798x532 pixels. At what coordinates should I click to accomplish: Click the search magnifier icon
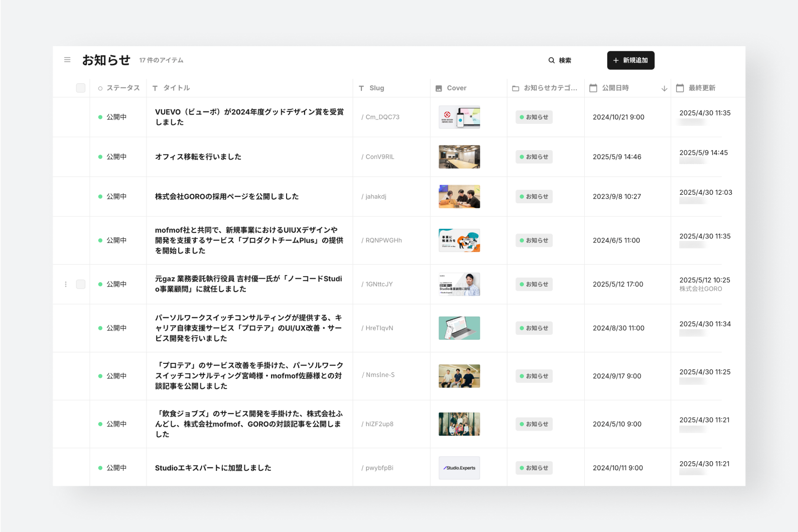tap(552, 60)
